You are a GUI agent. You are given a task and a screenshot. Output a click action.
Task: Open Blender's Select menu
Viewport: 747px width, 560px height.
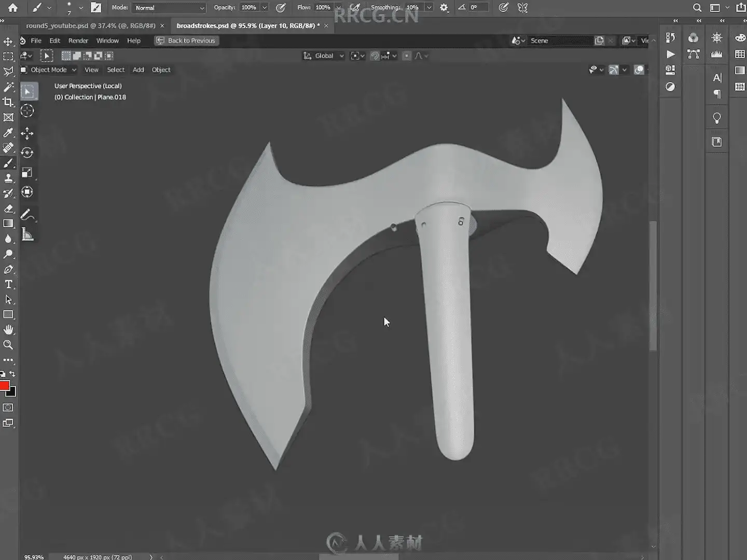coord(116,69)
